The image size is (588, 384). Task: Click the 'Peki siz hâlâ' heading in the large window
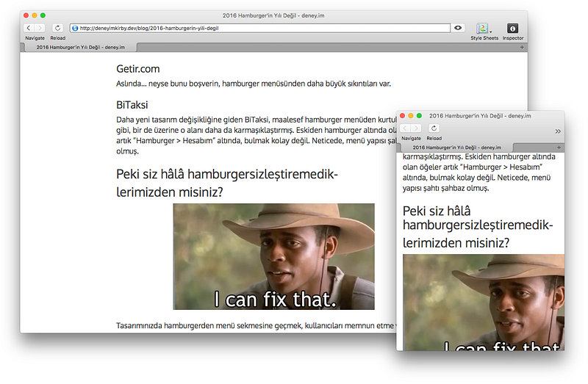pos(227,184)
